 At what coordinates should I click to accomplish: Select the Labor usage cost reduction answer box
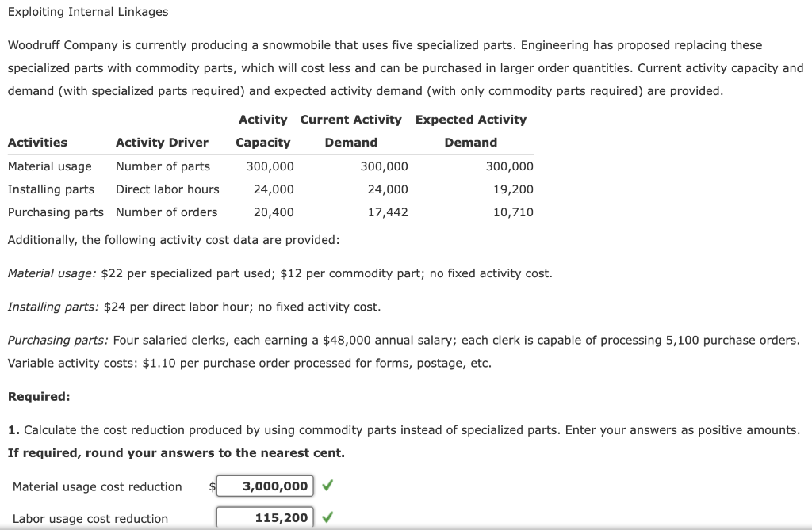tap(265, 517)
